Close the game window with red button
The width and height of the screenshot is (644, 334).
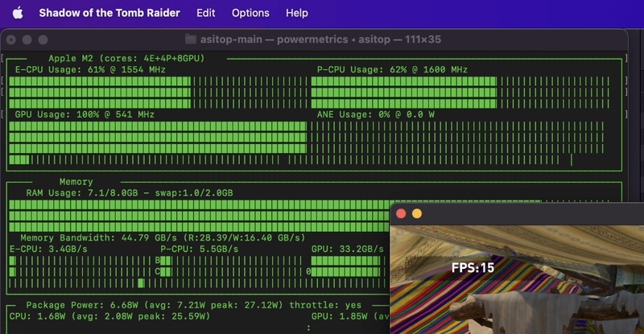(x=401, y=213)
